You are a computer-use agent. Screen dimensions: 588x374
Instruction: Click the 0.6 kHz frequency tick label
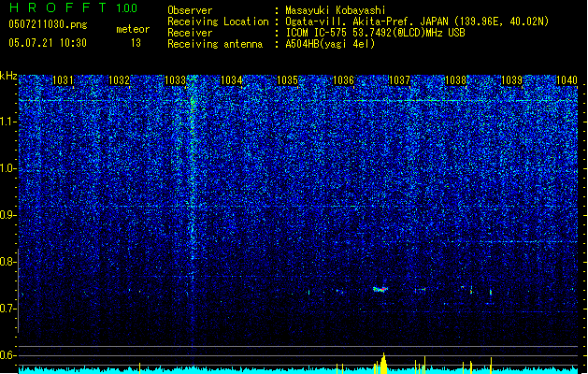[7, 355]
